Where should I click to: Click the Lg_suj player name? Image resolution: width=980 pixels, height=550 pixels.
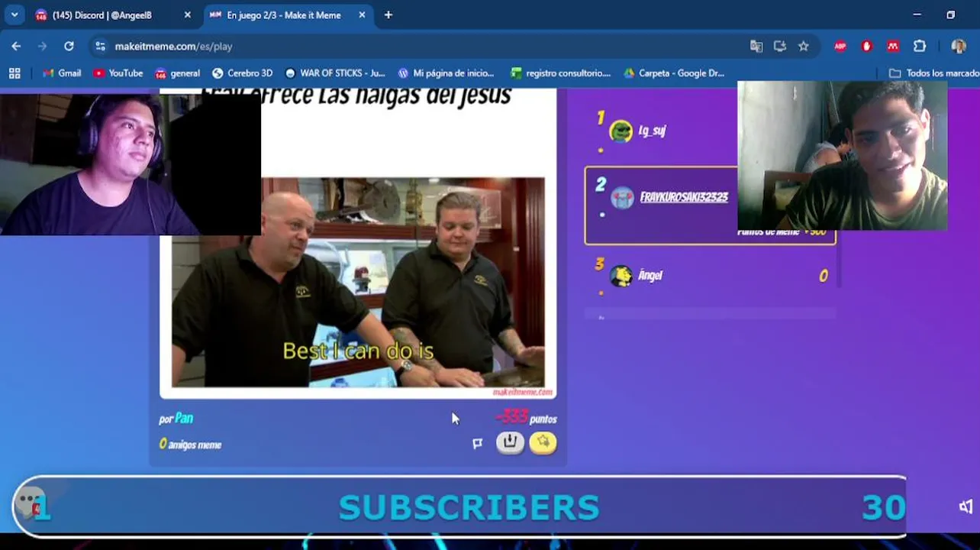(x=652, y=131)
